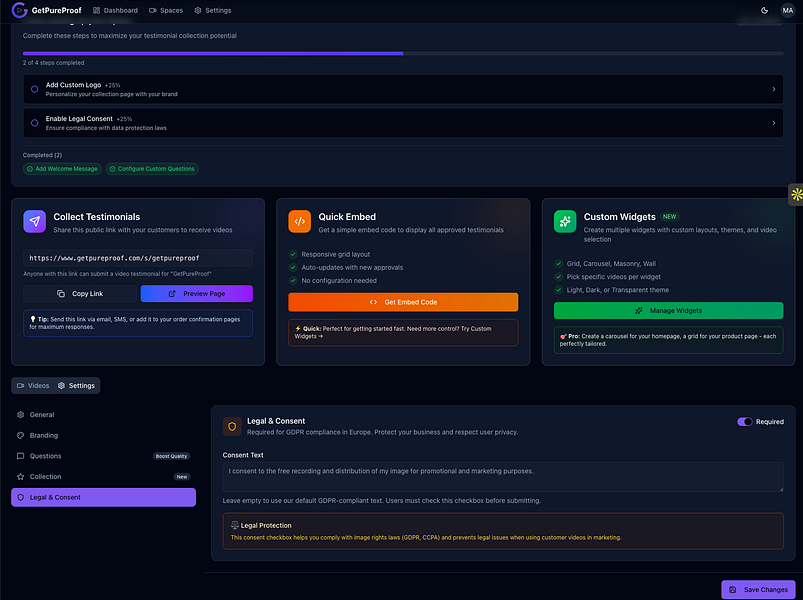Screen dimensions: 803x600
Task: Click the green check icon by Grid, Carousel, Masonry, Wall
Action: (x=558, y=263)
